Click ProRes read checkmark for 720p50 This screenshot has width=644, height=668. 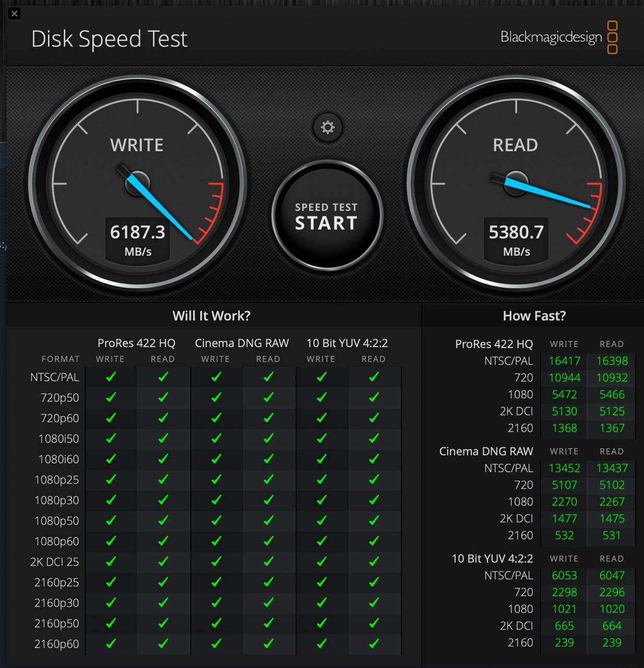(163, 398)
